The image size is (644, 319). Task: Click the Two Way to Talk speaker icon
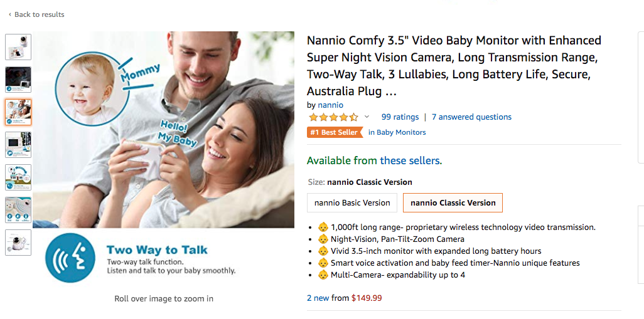(x=70, y=257)
